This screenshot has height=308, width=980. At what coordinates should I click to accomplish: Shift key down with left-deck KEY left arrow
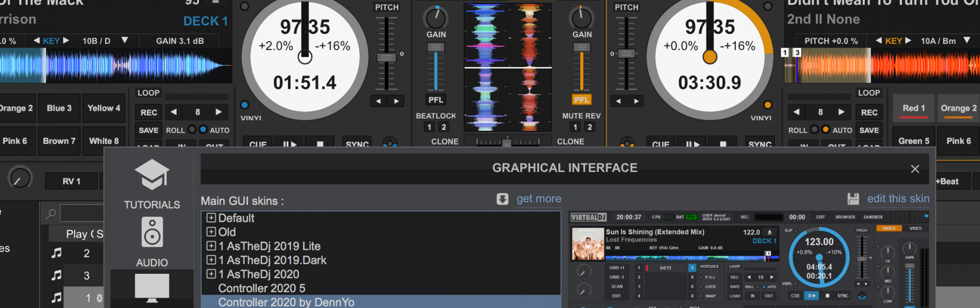[37, 40]
